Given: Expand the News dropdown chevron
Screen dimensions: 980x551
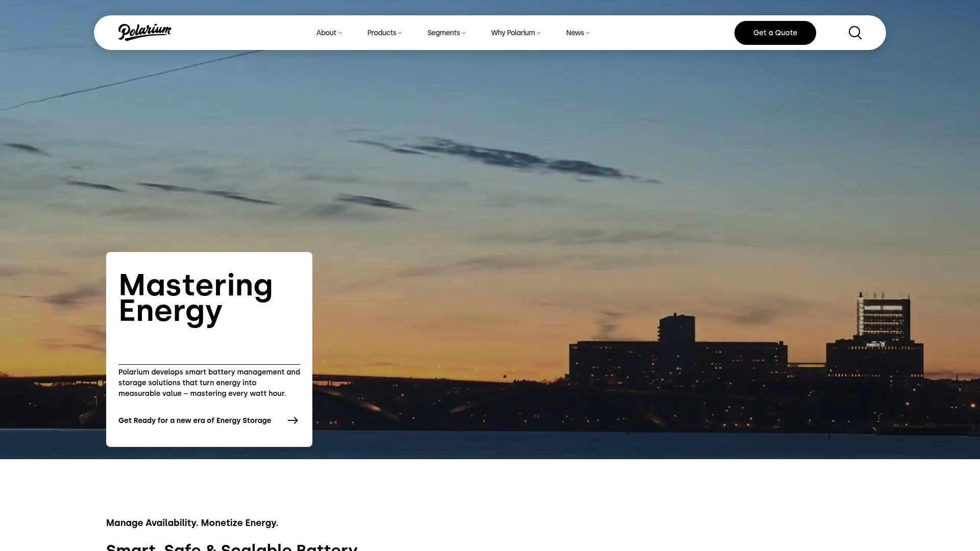Looking at the screenshot, I should pyautogui.click(x=587, y=33).
